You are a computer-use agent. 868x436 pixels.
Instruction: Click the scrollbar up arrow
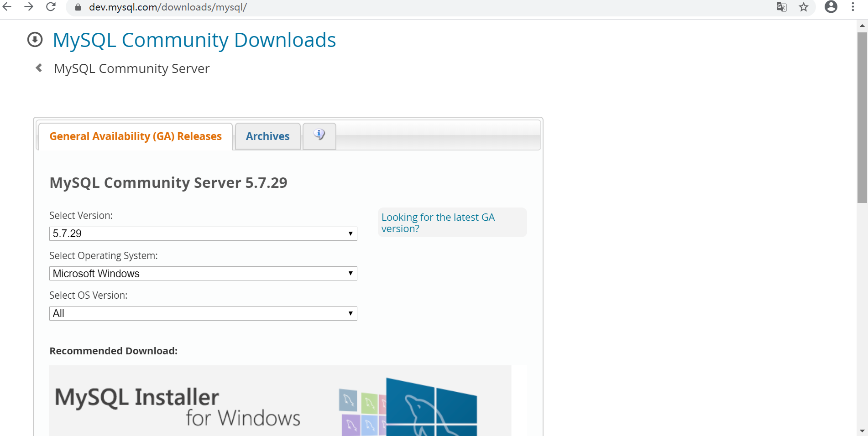pyautogui.click(x=862, y=26)
